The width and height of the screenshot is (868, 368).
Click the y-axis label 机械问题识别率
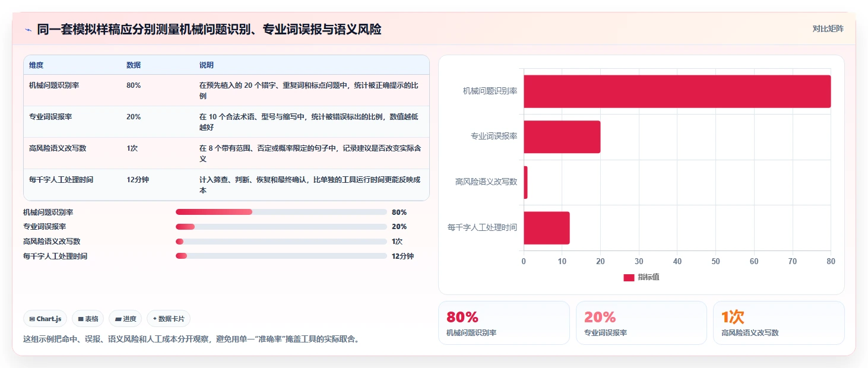pyautogui.click(x=490, y=91)
